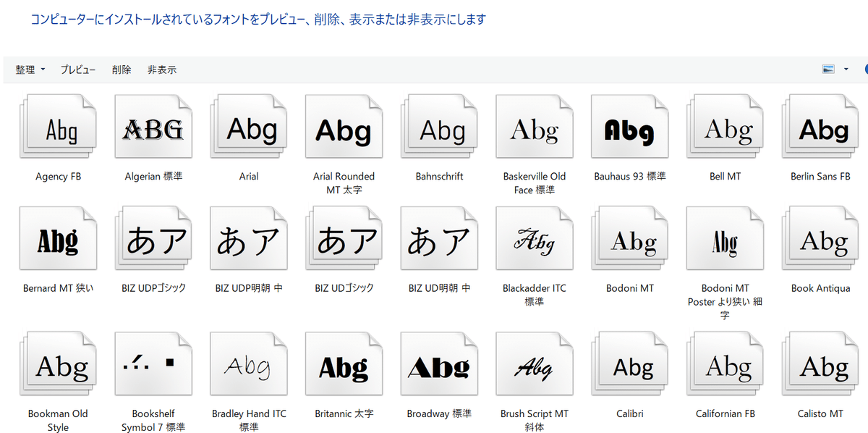Select the Algerian 標準 font icon
This screenshot has width=868, height=433.
(153, 127)
